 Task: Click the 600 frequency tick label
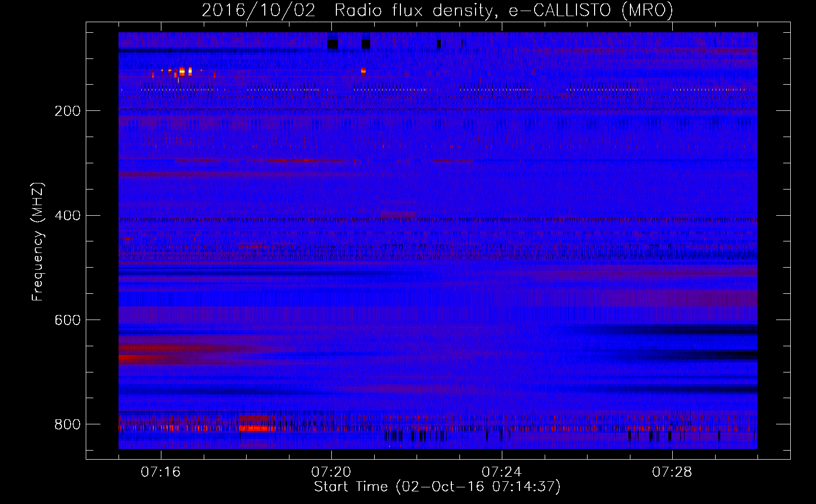67,320
